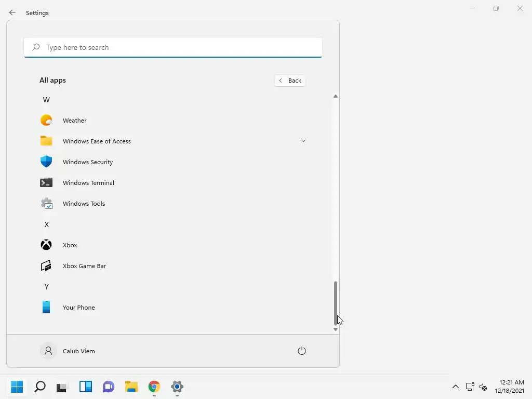Screen dimensions: 532x399
Task: Click the scrollbar up arrow
Action: tap(336, 96)
